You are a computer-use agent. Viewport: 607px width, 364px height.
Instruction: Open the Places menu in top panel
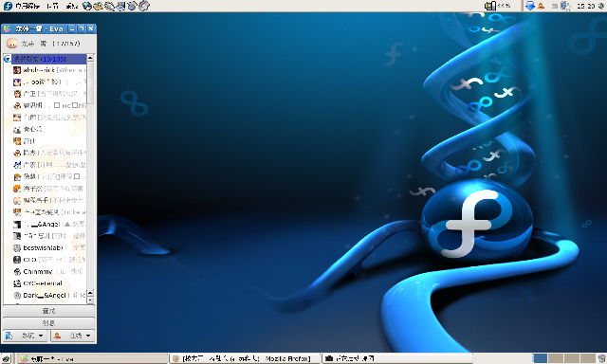pos(52,6)
